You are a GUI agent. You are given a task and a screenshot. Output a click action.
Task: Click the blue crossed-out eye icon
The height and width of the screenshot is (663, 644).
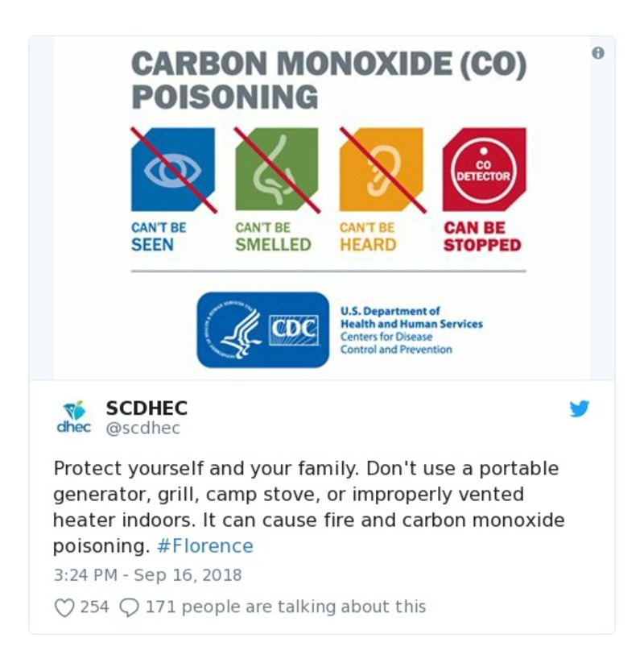click(172, 169)
